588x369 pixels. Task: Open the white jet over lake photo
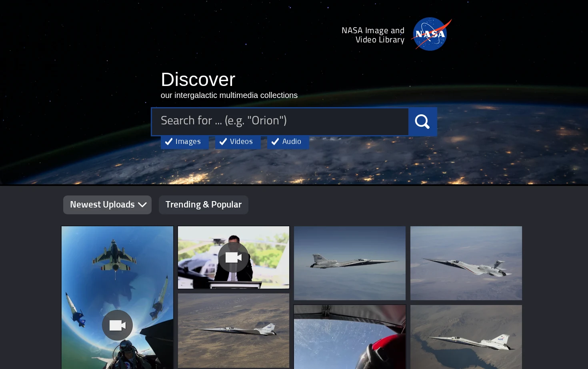click(x=466, y=337)
